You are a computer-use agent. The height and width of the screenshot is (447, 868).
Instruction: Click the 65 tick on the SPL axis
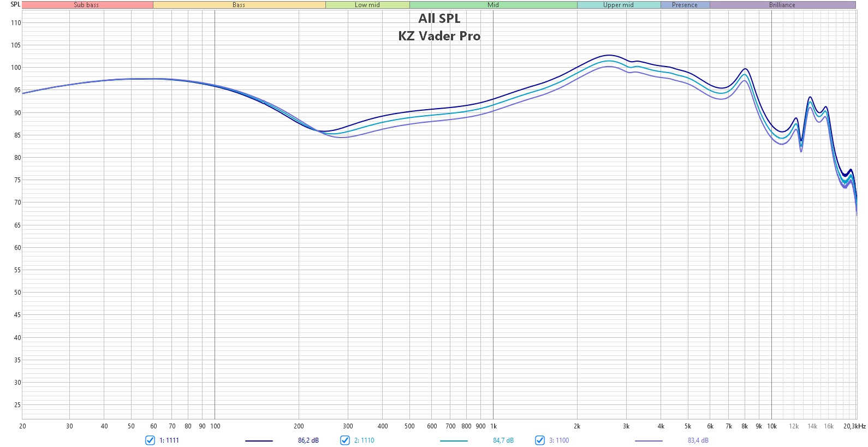(17, 225)
